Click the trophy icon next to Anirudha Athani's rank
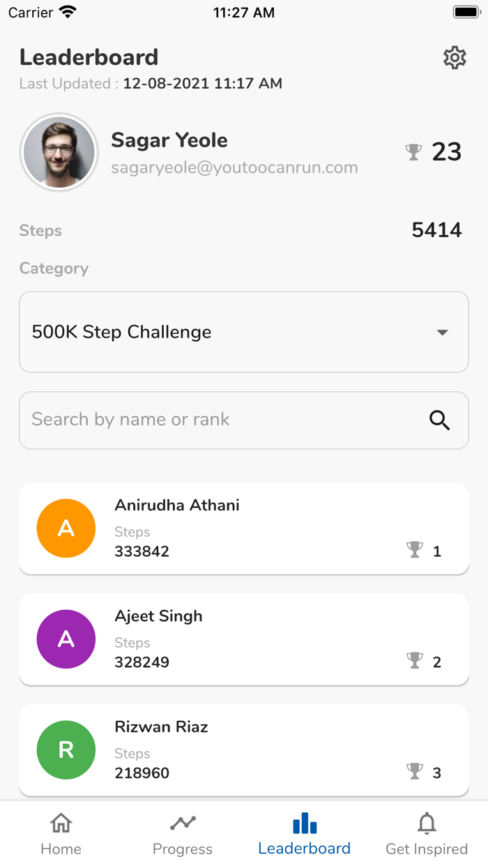 pos(414,550)
